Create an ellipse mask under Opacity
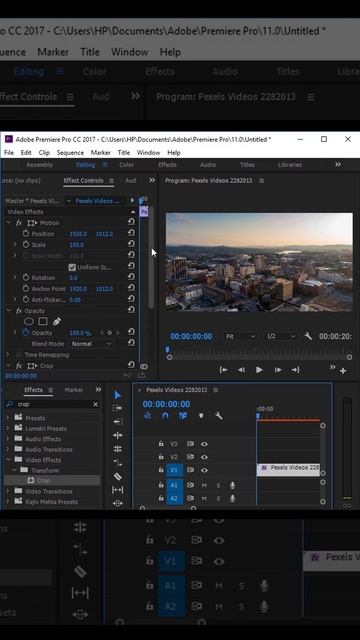This screenshot has width=360, height=640. [x=29, y=322]
